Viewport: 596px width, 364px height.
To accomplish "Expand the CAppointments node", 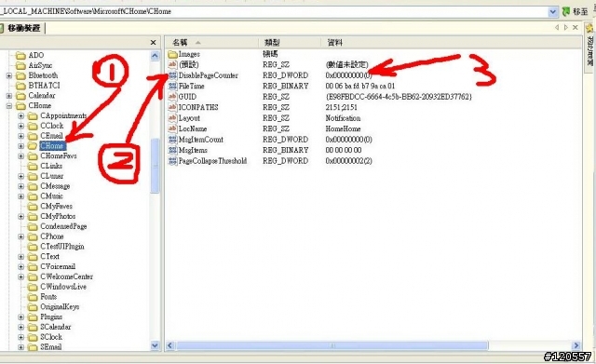I will [x=21, y=115].
